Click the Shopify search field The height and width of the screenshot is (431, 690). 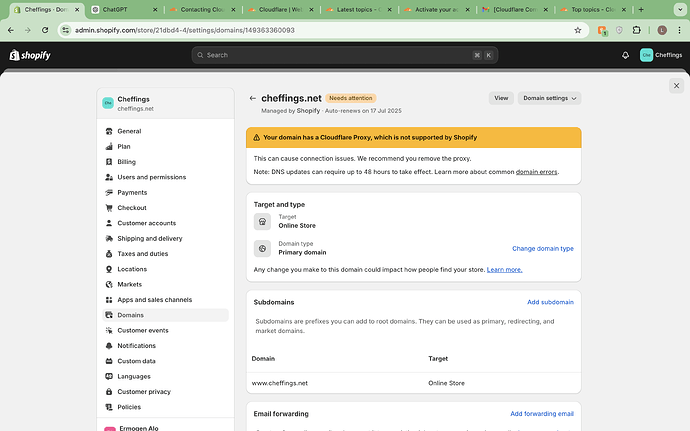coord(344,55)
